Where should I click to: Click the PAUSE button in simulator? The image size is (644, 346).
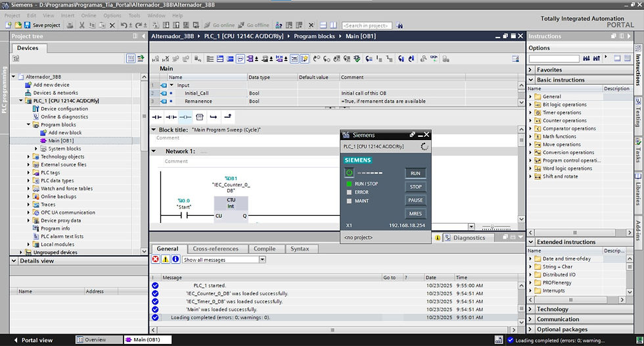pos(415,200)
